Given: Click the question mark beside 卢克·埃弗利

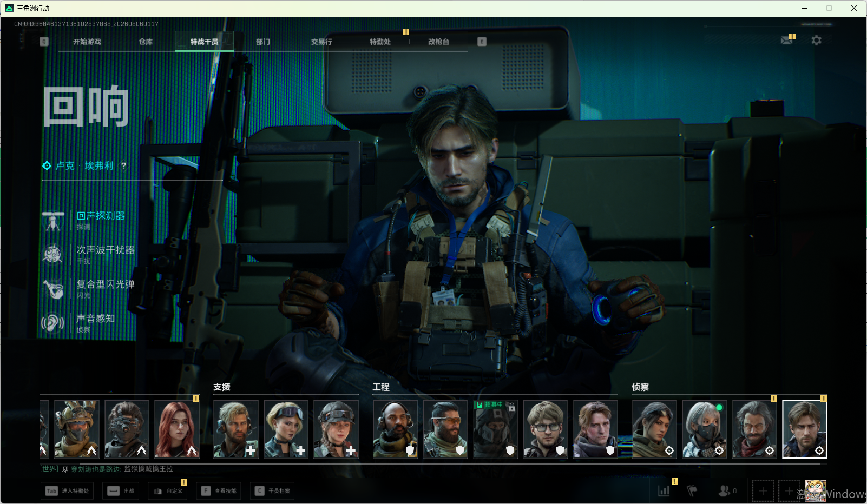Looking at the screenshot, I should (x=123, y=165).
